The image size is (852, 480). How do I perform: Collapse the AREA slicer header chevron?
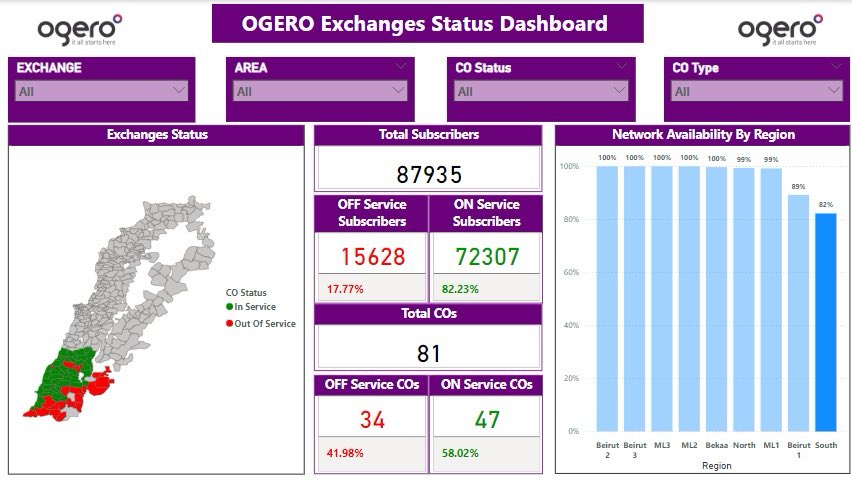pyautogui.click(x=401, y=66)
